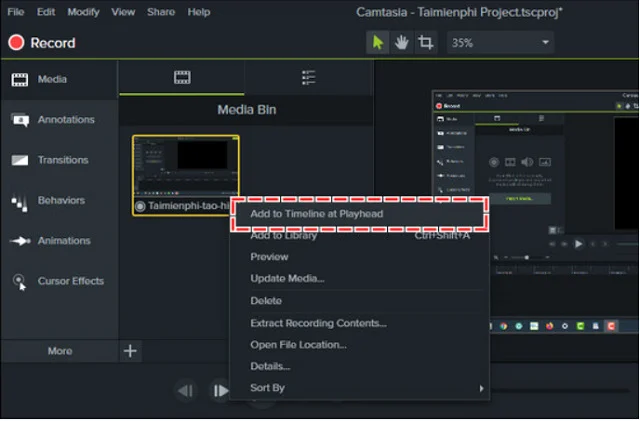640x421 pixels.
Task: Expand the Sort By submenu
Action: tap(359, 388)
